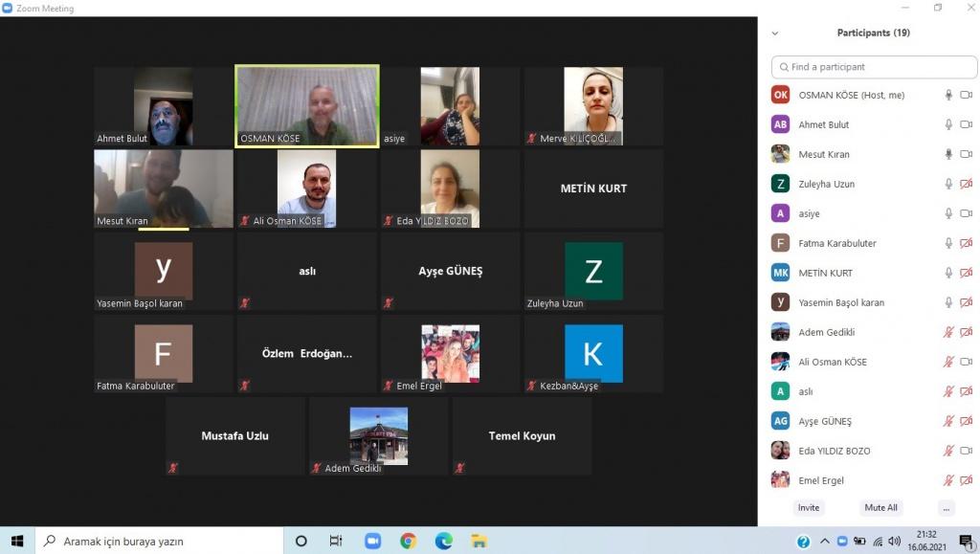Click aslı's disabled camera icon in list
The width and height of the screenshot is (980, 554).
coord(967,391)
